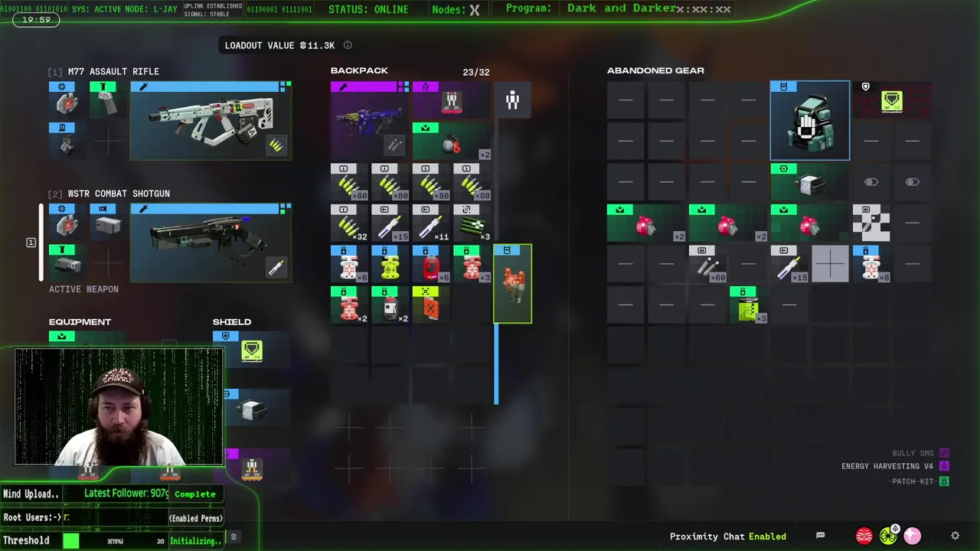Pick up x15 ammo in Abandoned Gear
980x551 pixels.
(x=789, y=264)
